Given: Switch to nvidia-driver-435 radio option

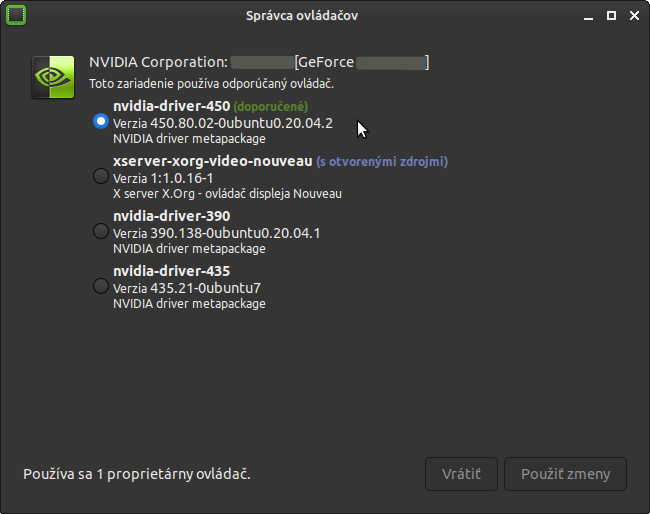Looking at the screenshot, I should [100, 286].
